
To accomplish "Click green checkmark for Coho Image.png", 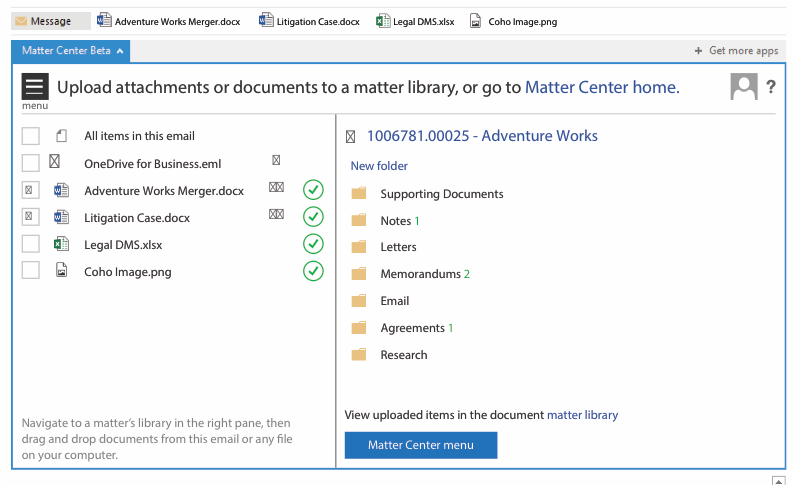I will click(x=313, y=271).
